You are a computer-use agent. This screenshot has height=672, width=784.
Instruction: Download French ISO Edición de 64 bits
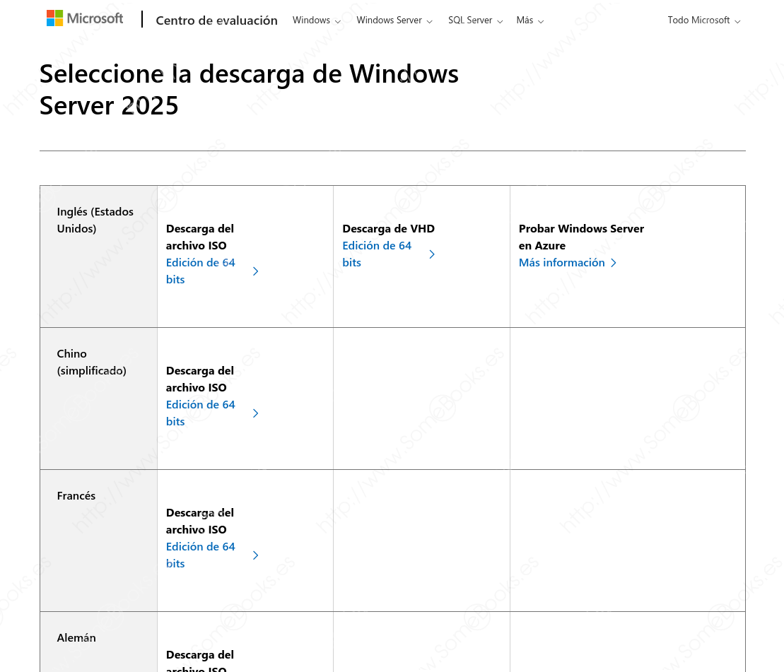[x=201, y=555]
